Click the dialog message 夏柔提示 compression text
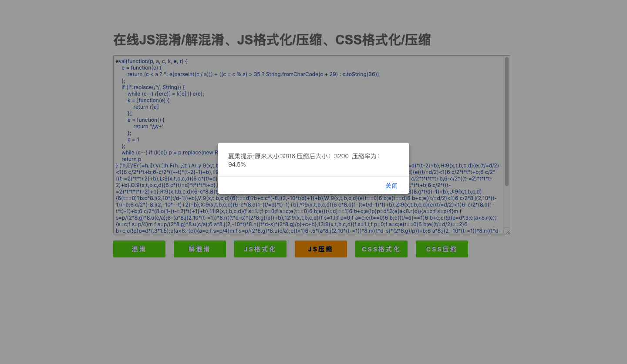The height and width of the screenshot is (364, 627). [x=304, y=160]
